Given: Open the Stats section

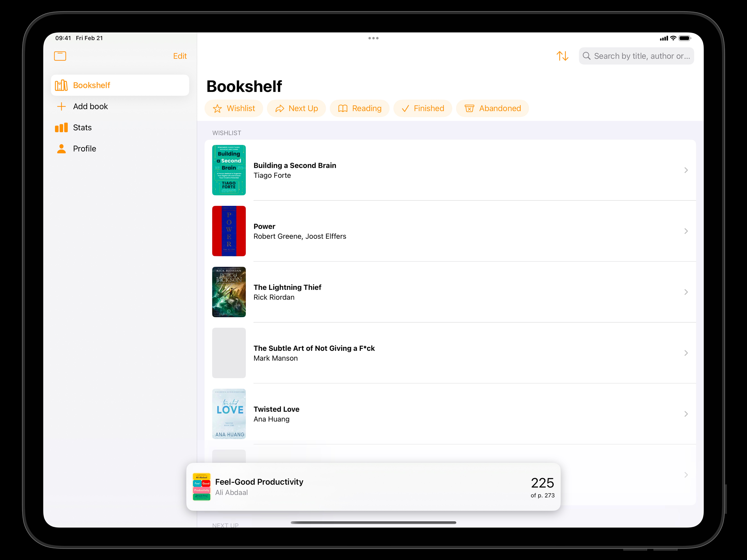Looking at the screenshot, I should point(120,128).
